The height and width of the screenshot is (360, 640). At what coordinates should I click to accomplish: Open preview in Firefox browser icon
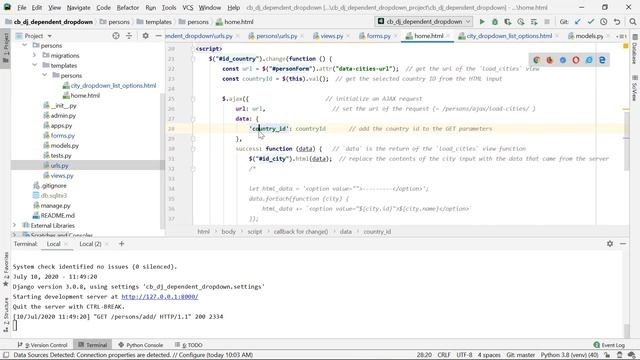[550, 60]
